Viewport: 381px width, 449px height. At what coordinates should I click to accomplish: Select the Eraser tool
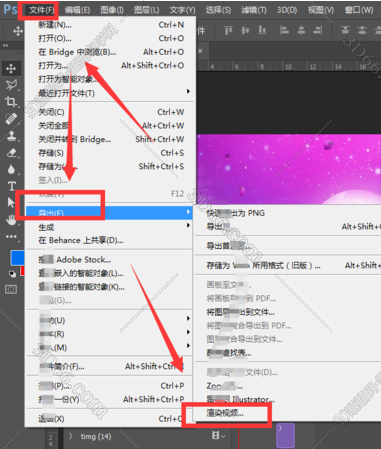pyautogui.click(x=11, y=153)
